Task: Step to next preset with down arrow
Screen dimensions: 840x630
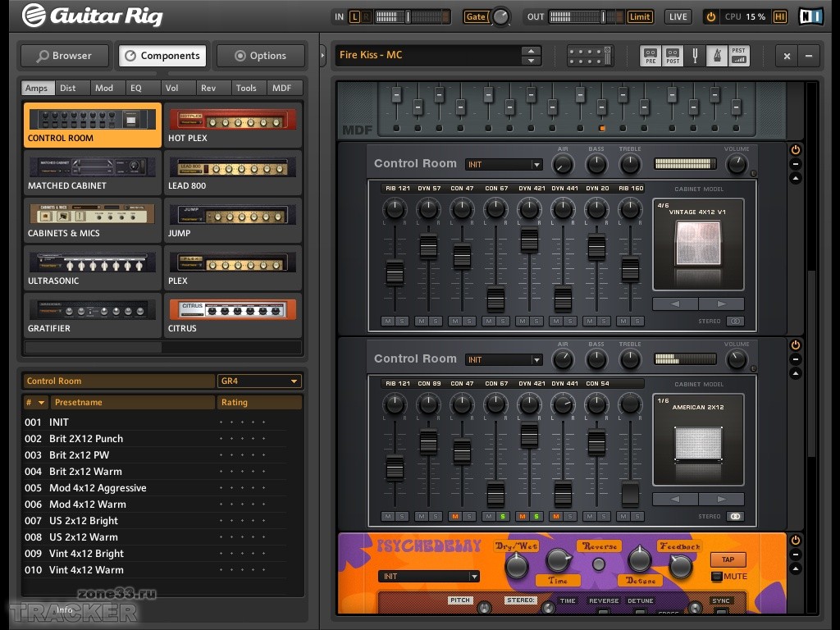Action: point(531,61)
